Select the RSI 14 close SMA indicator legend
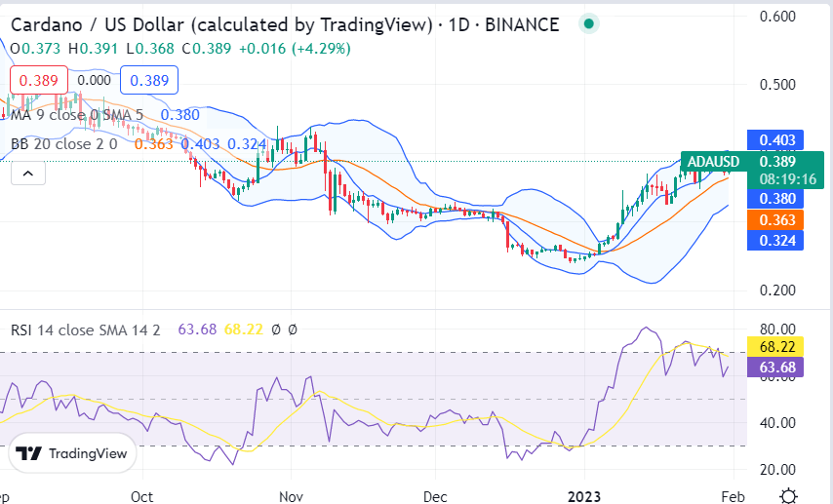833x504 pixels. [85, 330]
